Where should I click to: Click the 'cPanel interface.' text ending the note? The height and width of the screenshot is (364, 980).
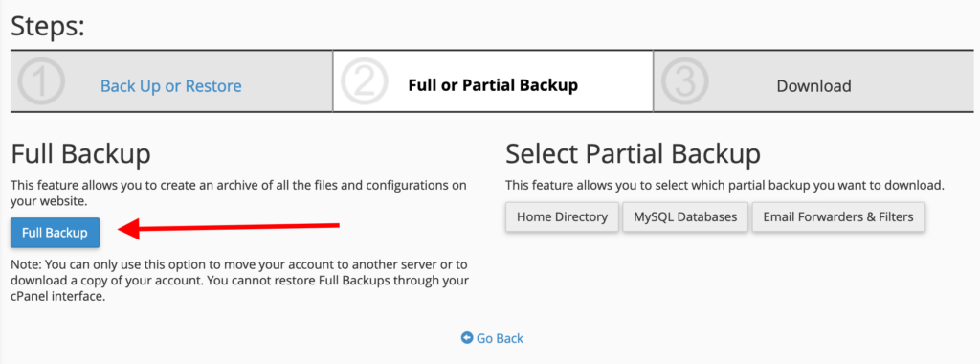57,297
